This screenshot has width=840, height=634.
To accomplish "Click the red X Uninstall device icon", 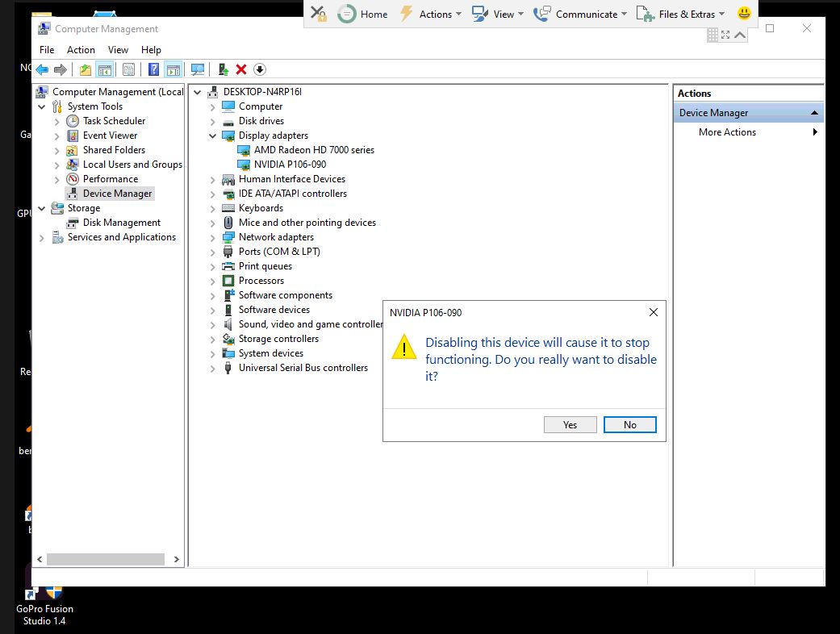I will click(x=241, y=69).
